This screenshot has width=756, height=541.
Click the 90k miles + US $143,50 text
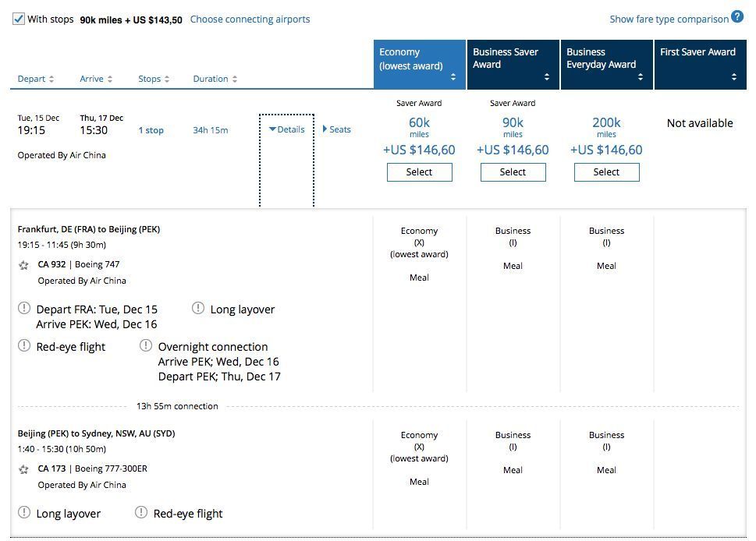(x=131, y=19)
